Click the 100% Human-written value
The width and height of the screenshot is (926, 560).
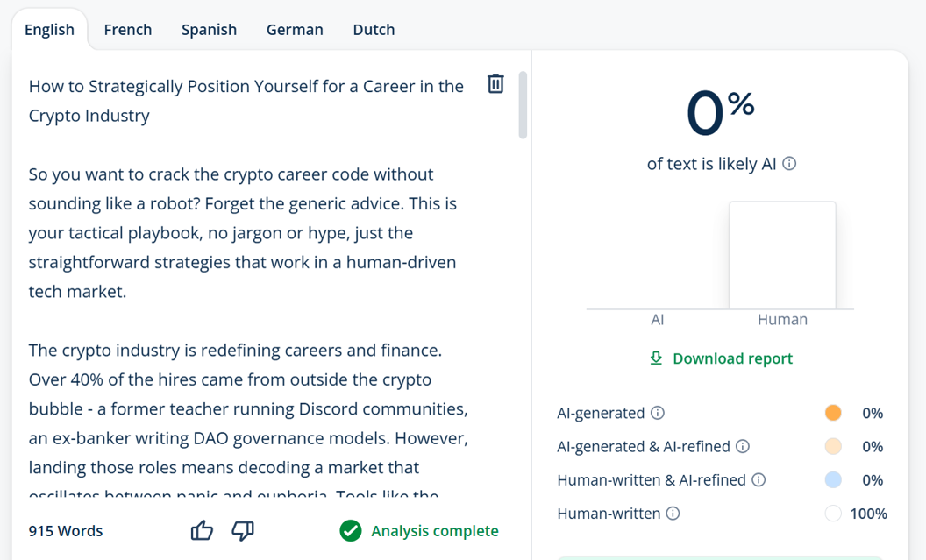(868, 514)
